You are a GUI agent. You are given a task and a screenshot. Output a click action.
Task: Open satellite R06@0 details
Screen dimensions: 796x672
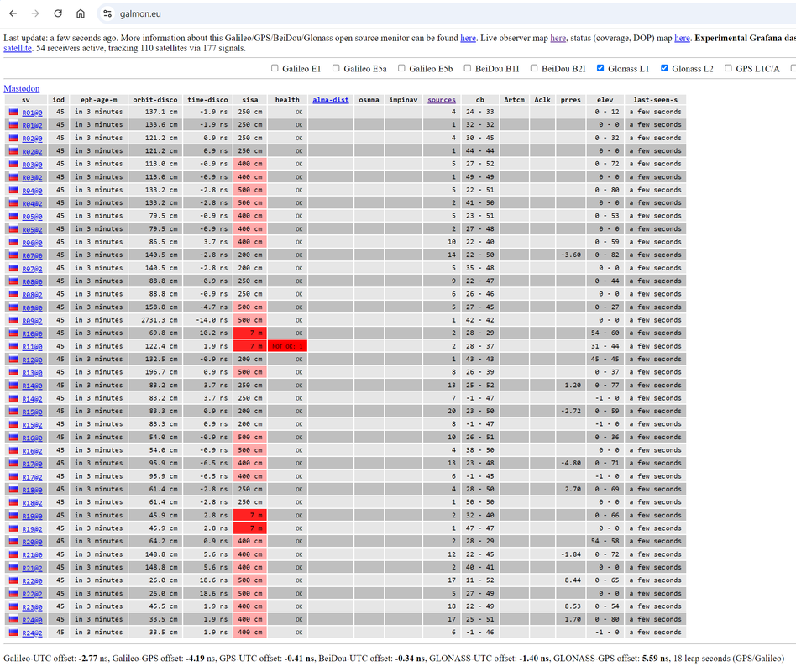[x=33, y=243]
